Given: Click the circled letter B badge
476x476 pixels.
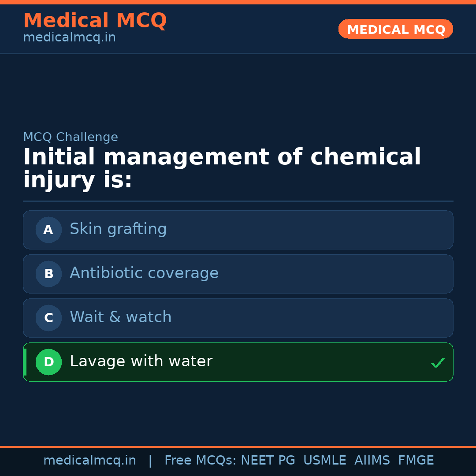Looking at the screenshot, I should pyautogui.click(x=48, y=274).
